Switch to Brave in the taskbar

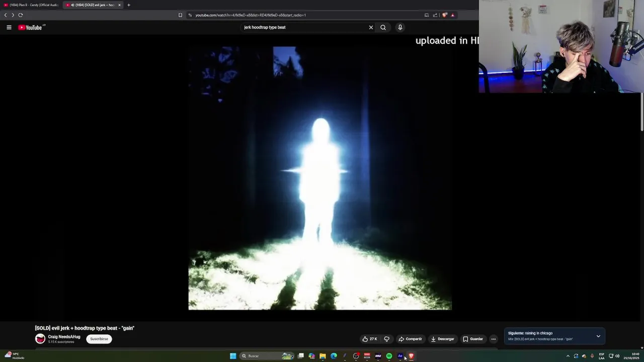pyautogui.click(x=411, y=356)
